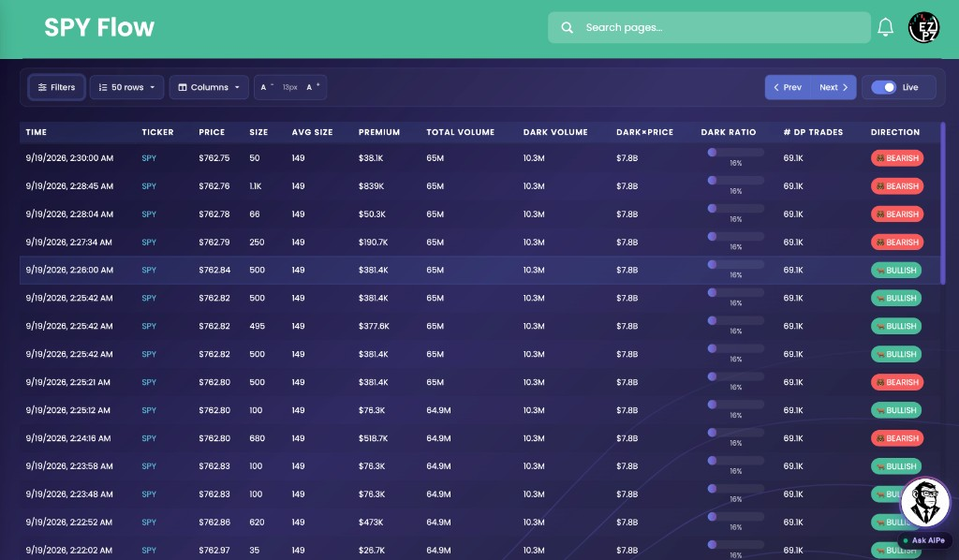Image resolution: width=959 pixels, height=560 pixels.
Task: Click price $762.84
Action: tap(214, 270)
